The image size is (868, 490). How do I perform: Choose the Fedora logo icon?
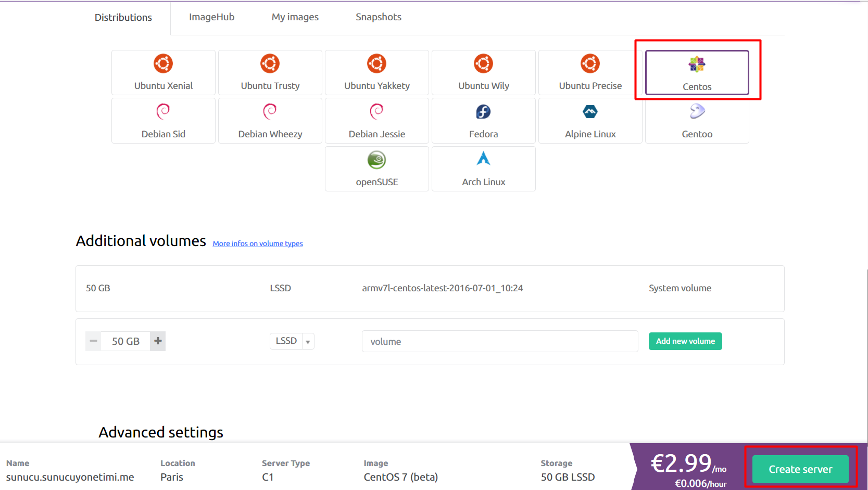[483, 111]
